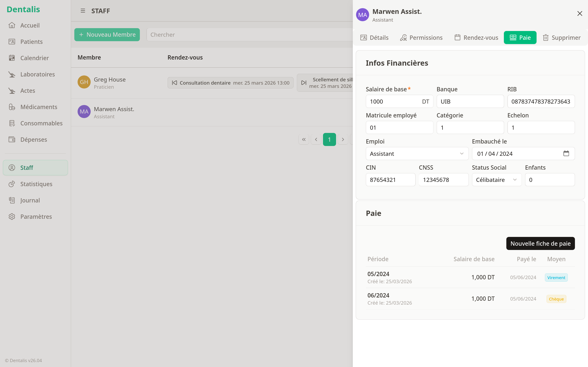Open the Rendez-vous tab in panel
Viewport: 588px width, 367px height.
476,38
